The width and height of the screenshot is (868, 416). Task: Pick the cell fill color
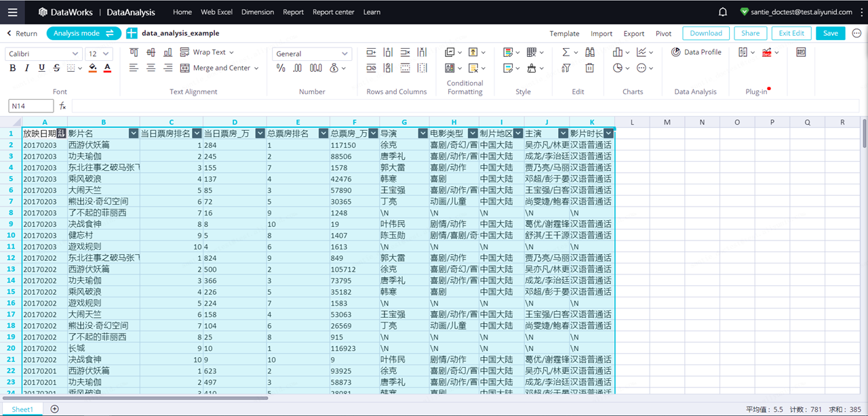pos(92,68)
